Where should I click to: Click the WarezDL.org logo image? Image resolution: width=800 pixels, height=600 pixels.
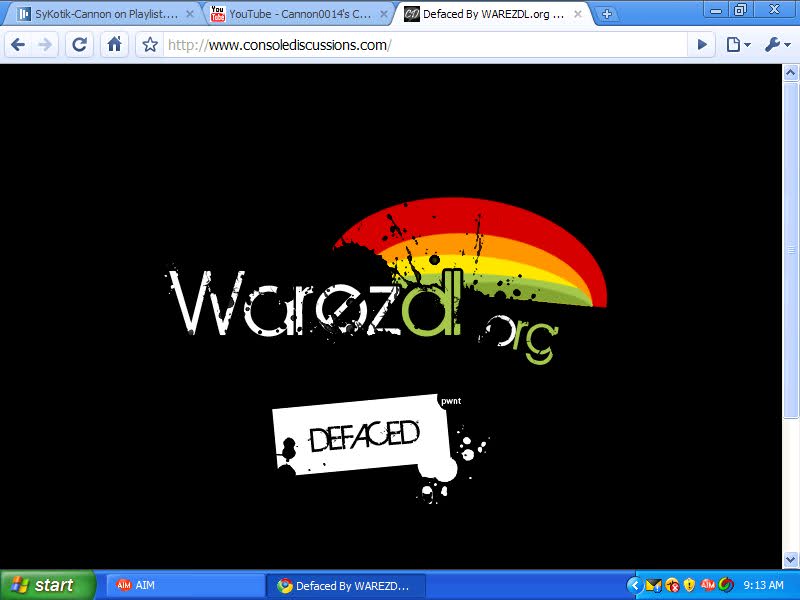(386, 282)
